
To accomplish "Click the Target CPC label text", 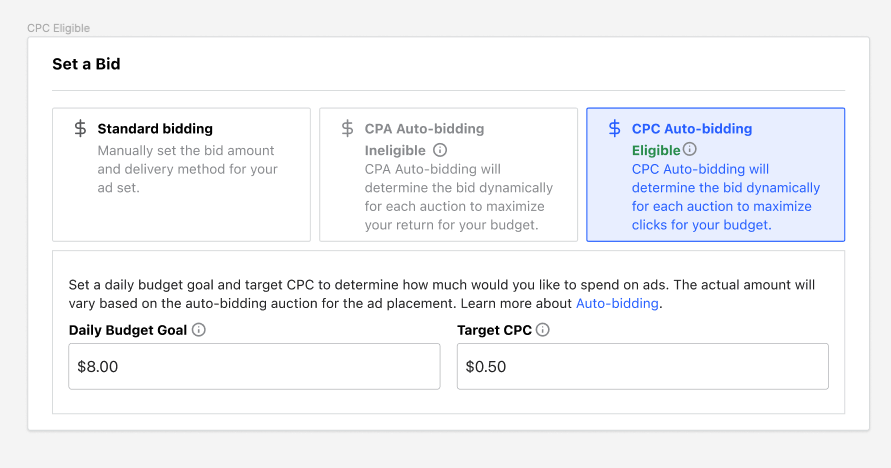I will pos(494,330).
